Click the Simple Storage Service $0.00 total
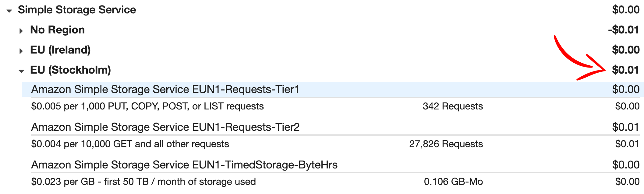 (626, 10)
